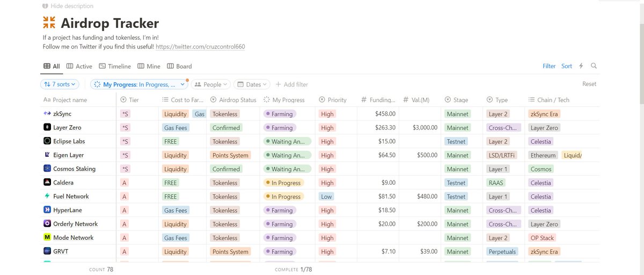This screenshot has height=275, width=644.
Task: Click the Low priority tag for Fuel Network
Action: (x=326, y=197)
